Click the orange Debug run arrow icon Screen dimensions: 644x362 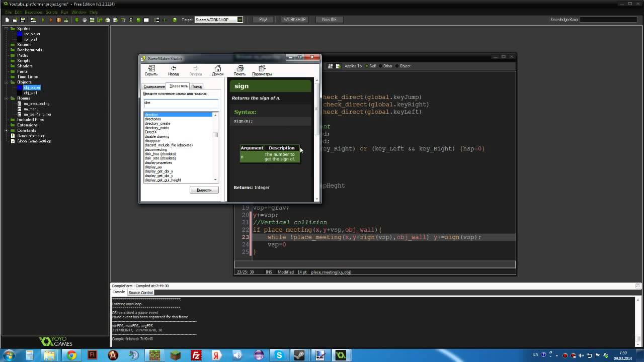(x=51, y=20)
